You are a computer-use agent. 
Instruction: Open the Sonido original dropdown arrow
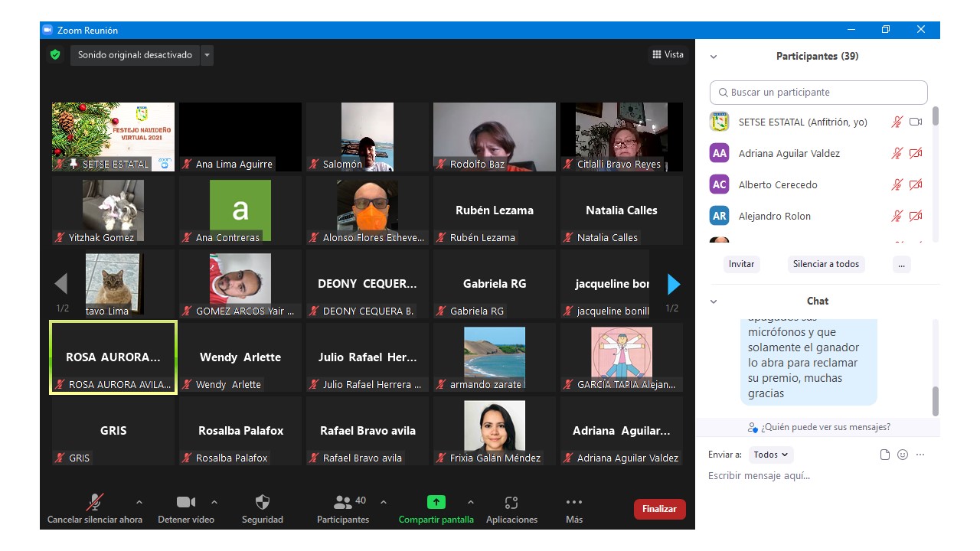207,55
